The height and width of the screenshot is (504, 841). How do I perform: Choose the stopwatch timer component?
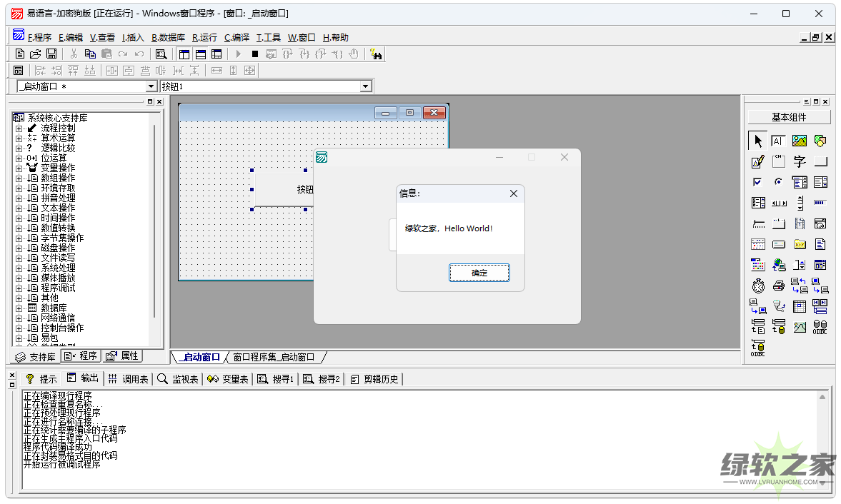758,286
